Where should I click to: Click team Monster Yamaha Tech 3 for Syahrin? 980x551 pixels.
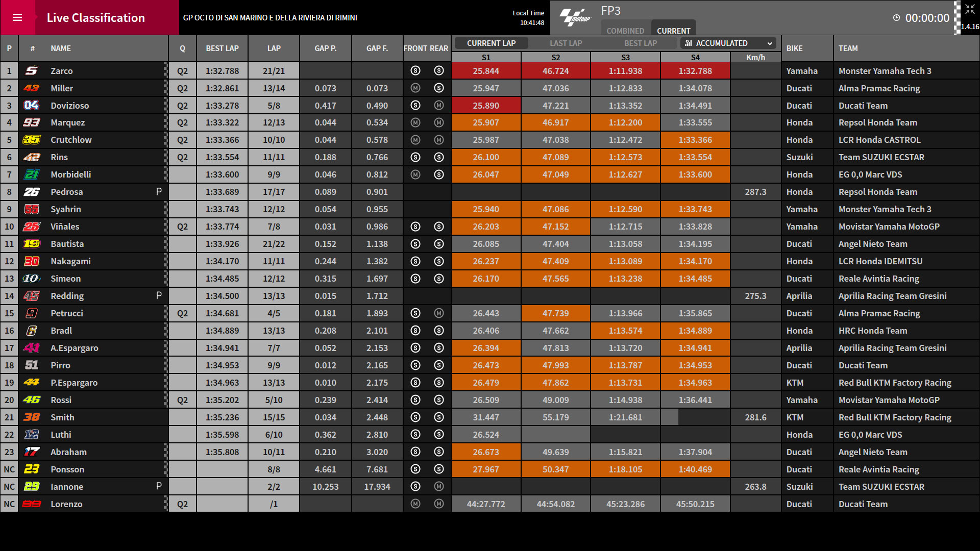point(885,209)
